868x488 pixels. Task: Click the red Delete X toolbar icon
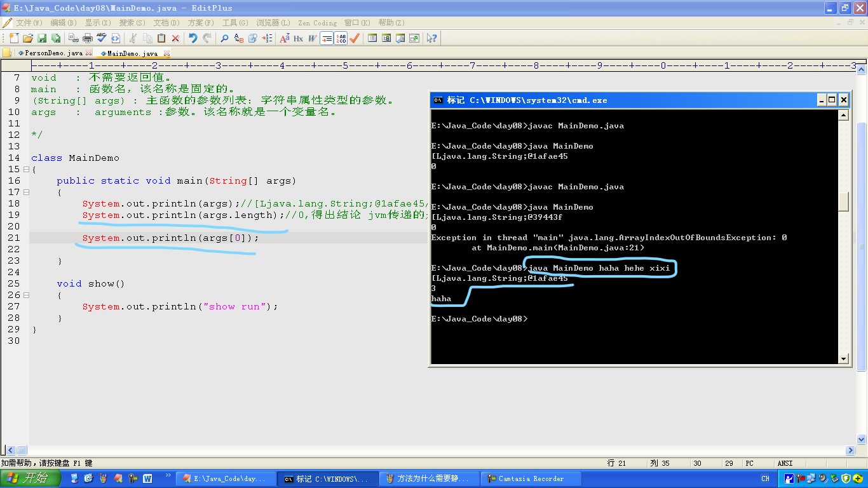pyautogui.click(x=175, y=38)
